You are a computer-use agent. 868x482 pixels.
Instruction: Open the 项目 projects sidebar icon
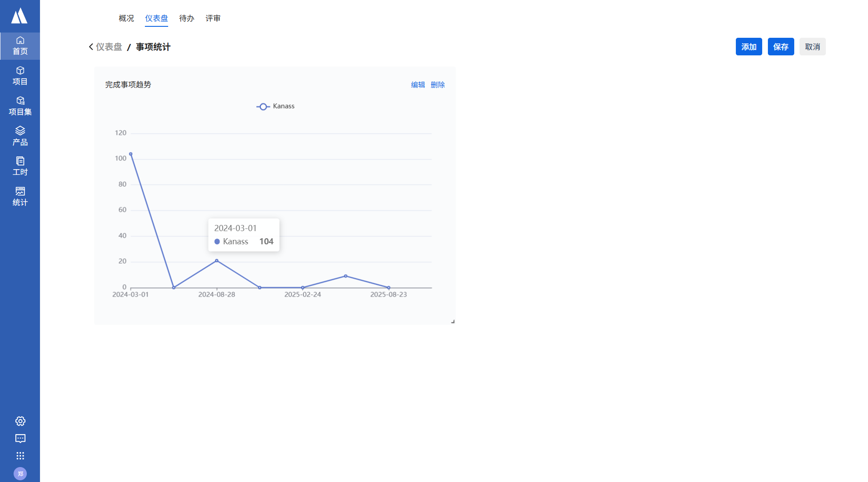click(20, 76)
